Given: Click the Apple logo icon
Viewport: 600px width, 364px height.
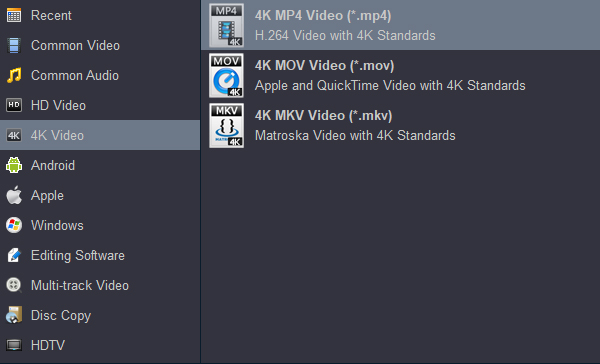Looking at the screenshot, I should (x=14, y=195).
